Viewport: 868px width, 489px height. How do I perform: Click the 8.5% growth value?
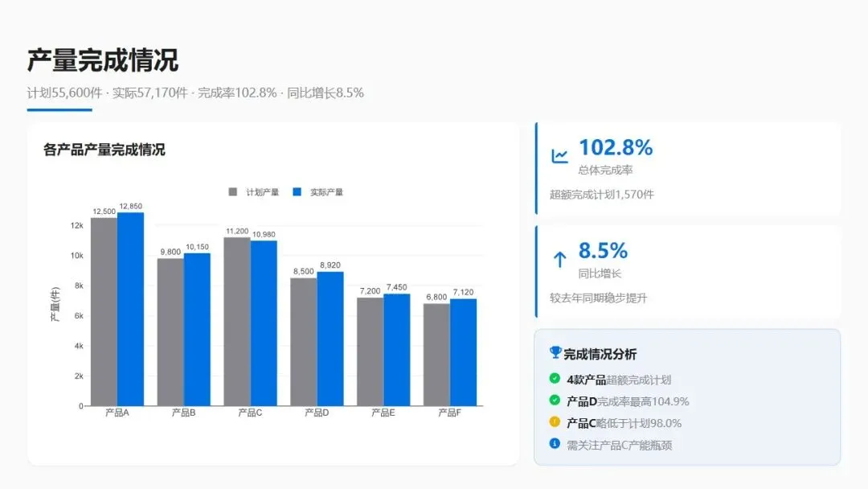coord(603,251)
